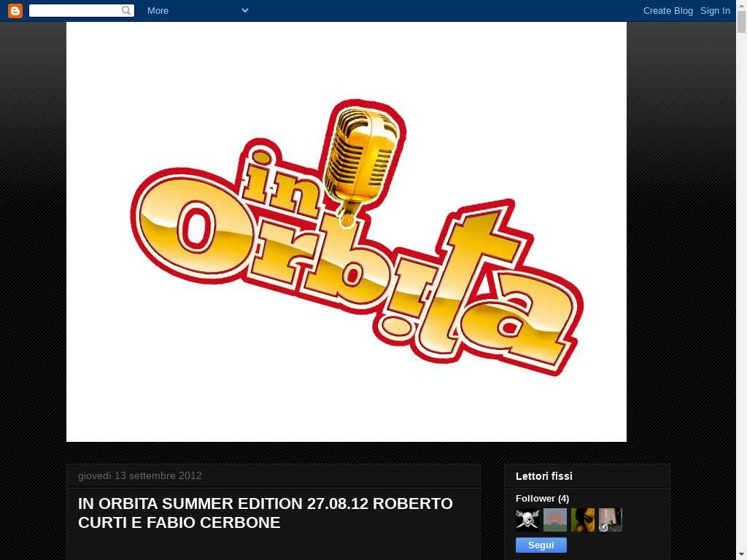Click the In Orbita header logo image

point(347,232)
